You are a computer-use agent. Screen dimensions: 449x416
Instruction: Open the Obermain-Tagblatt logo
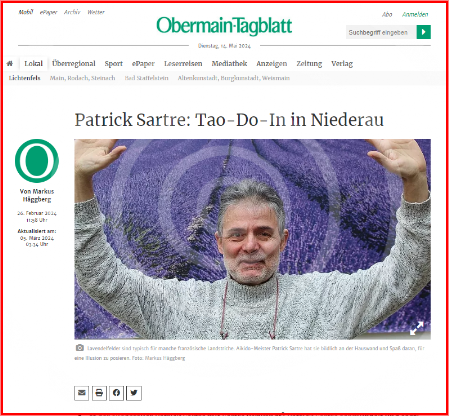[224, 26]
